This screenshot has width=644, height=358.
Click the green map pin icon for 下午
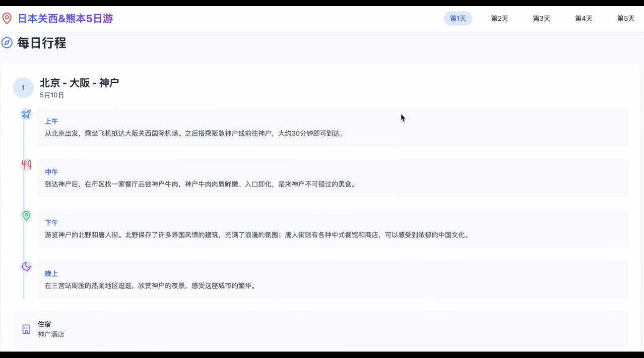pos(26,216)
